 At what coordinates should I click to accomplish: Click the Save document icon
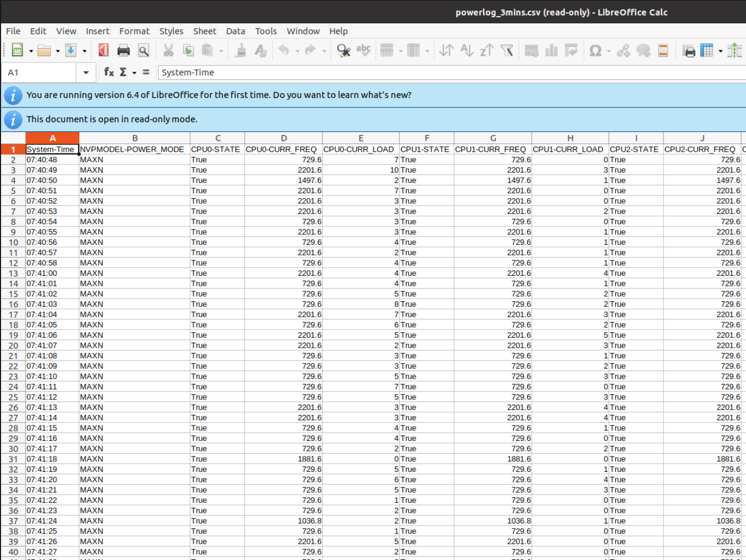tap(71, 50)
